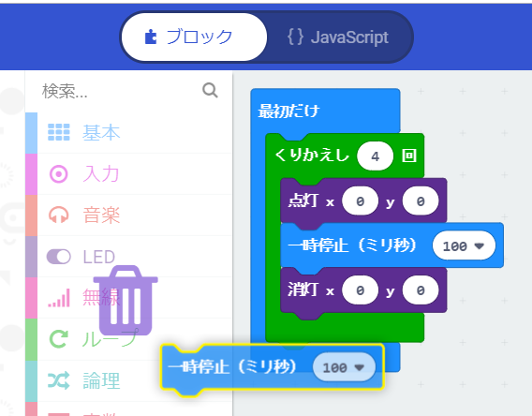Open the 基本 category grid icon
The width and height of the screenshot is (532, 416).
[x=59, y=132]
